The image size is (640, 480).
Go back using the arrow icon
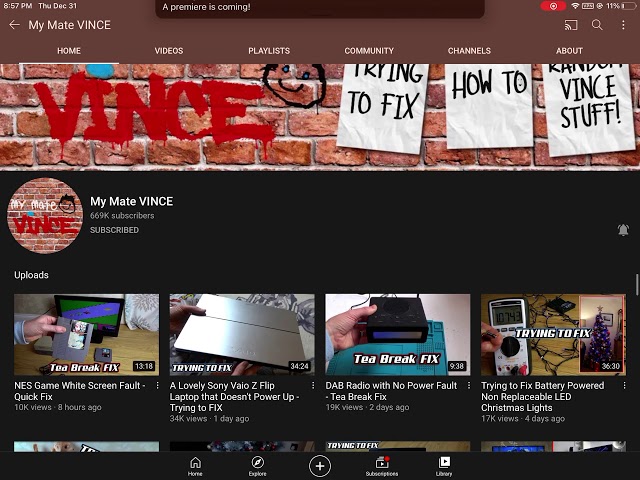click(x=14, y=25)
